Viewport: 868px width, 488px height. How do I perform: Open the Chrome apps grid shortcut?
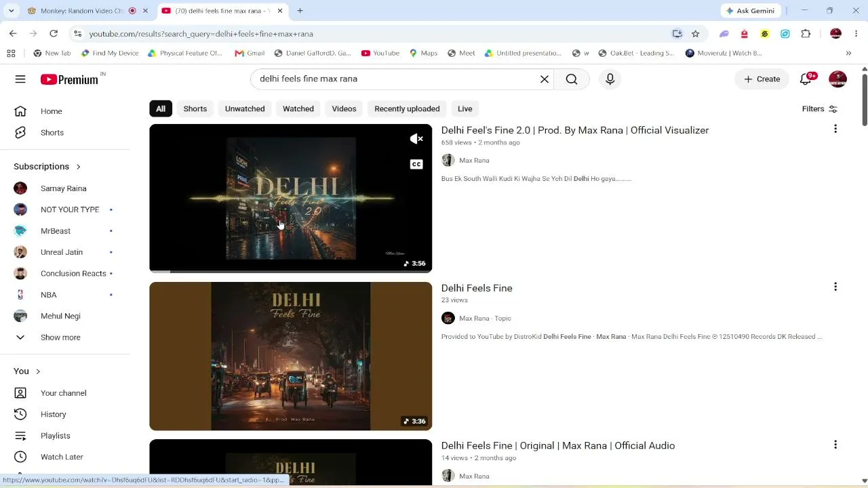coord(11,53)
